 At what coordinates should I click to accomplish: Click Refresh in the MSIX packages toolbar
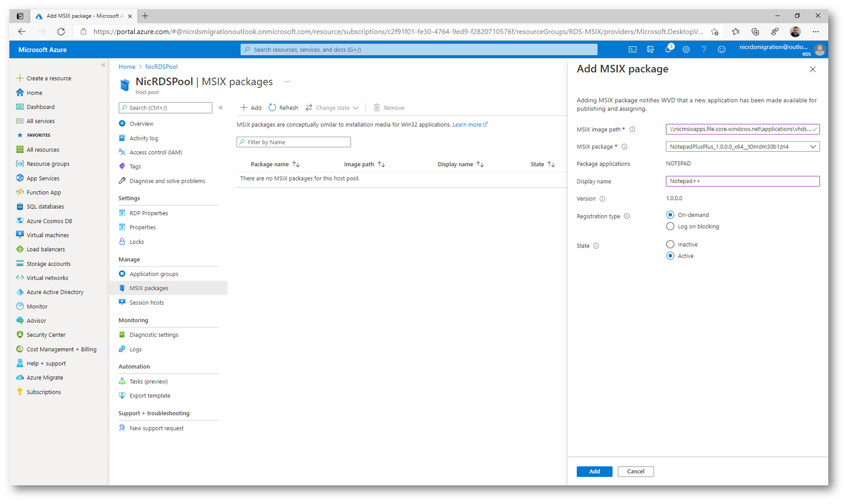[x=283, y=108]
